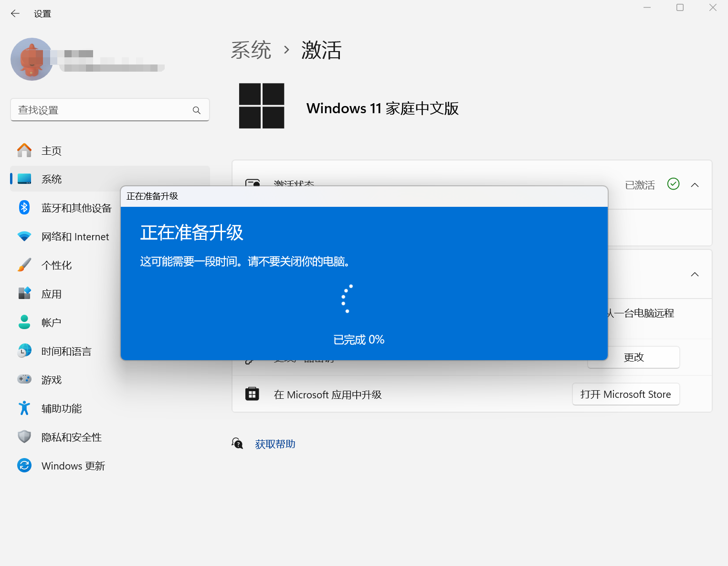The width and height of the screenshot is (728, 566).
Task: Click the 激活 page title
Action: (321, 50)
